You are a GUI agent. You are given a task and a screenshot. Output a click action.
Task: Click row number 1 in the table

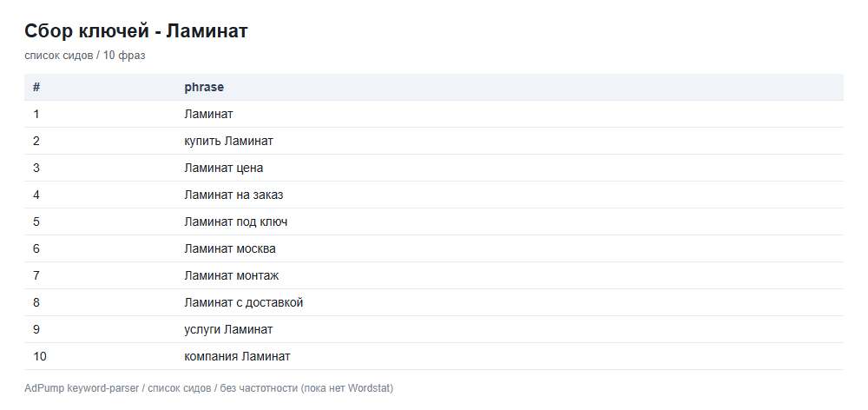tap(36, 114)
